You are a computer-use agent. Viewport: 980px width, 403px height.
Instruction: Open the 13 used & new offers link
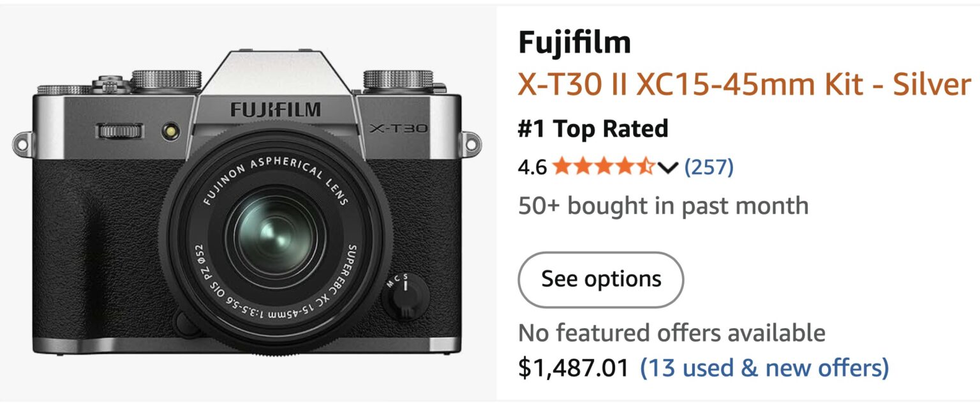[764, 368]
